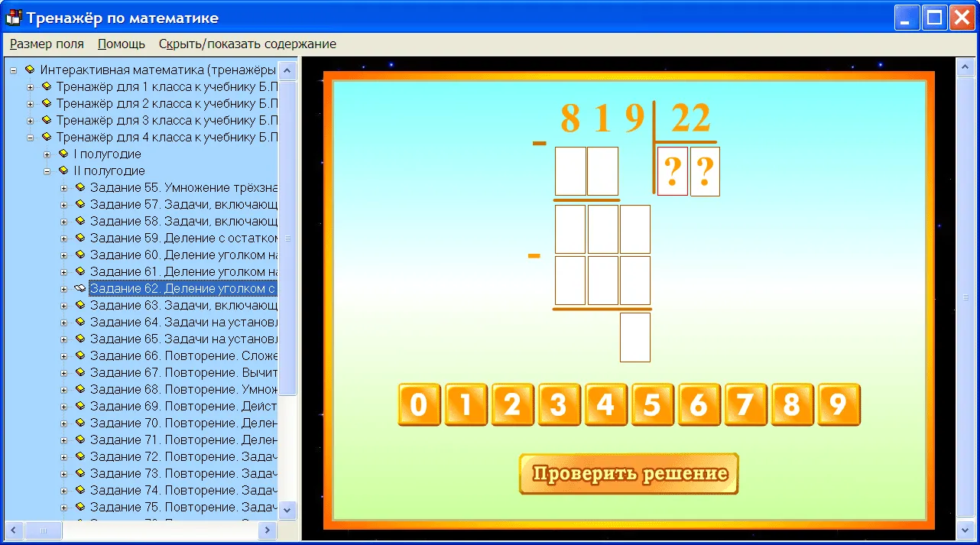Collapse the II полугодие tree node
The width and height of the screenshot is (980, 545).
47,170
